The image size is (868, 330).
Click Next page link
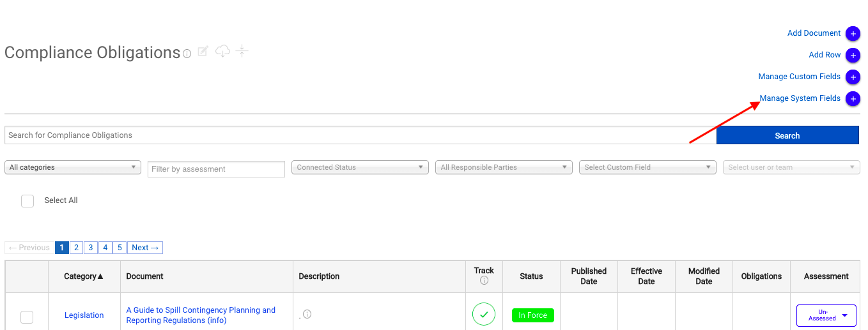pyautogui.click(x=145, y=248)
